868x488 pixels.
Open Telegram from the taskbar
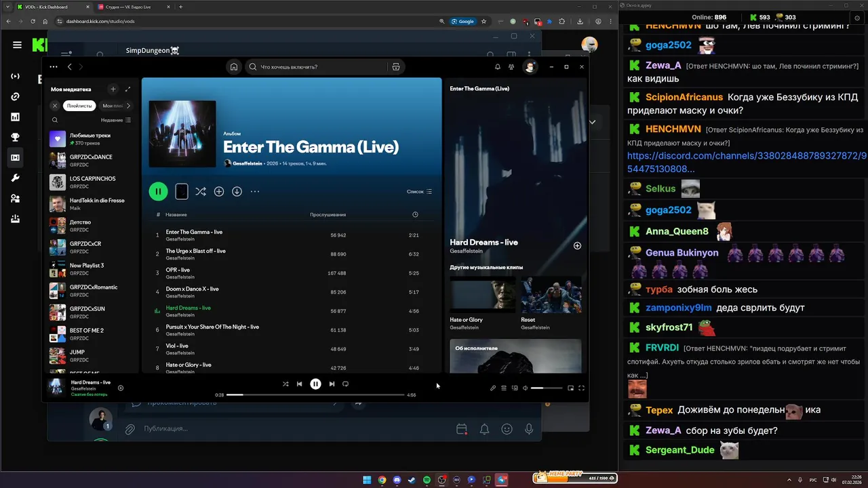click(502, 480)
